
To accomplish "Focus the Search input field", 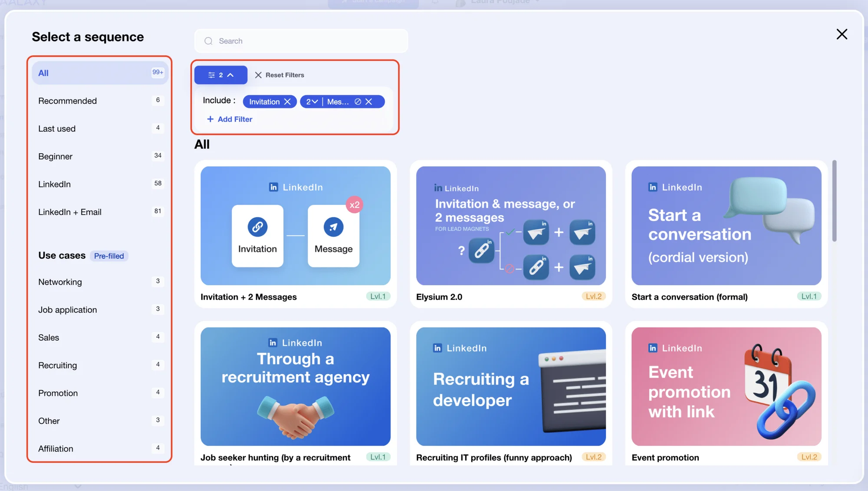I will point(301,41).
